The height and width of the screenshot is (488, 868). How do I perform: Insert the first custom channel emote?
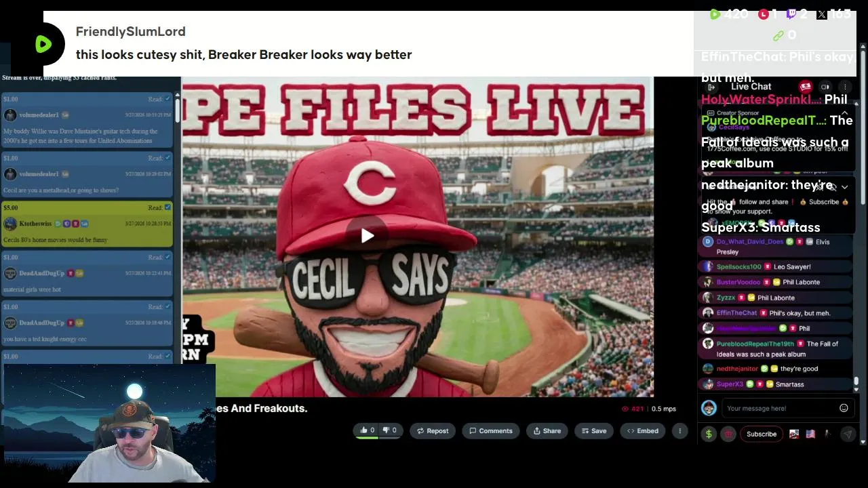pyautogui.click(x=794, y=434)
